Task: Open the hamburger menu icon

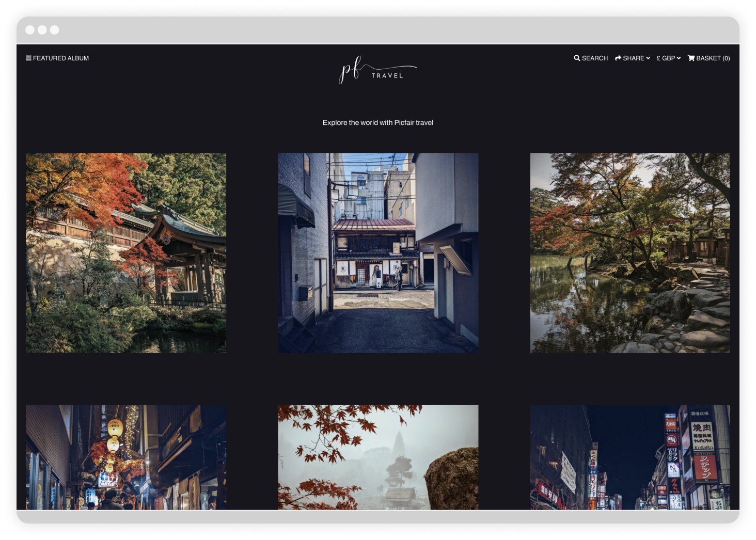Action: [x=28, y=58]
